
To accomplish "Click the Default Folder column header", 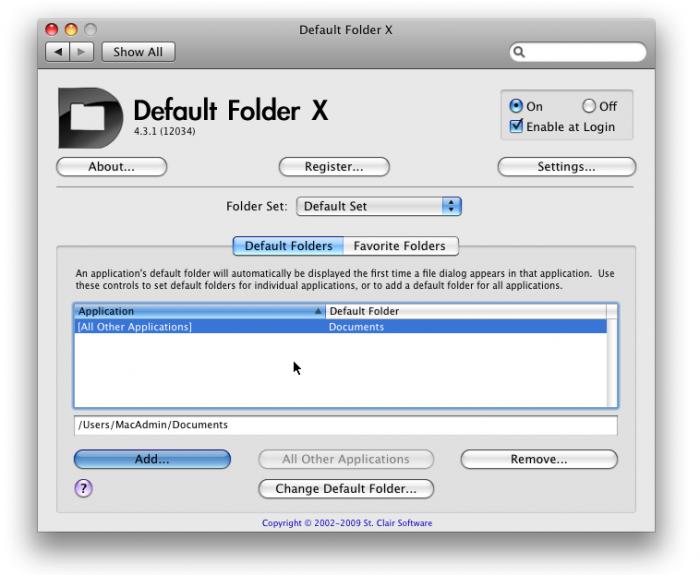I will coord(466,311).
